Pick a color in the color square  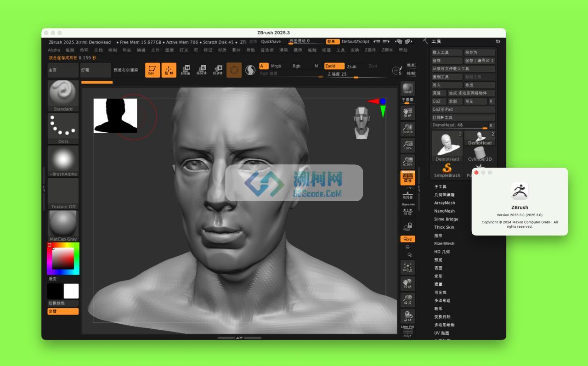(63, 259)
